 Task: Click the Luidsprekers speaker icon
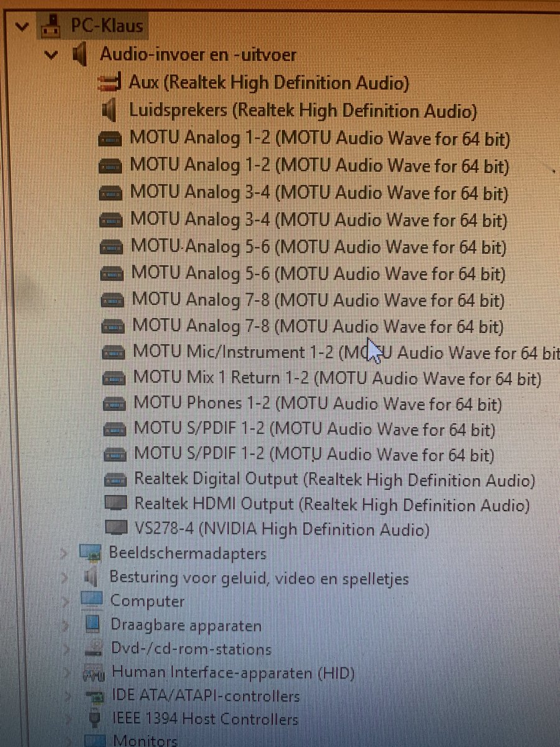coord(110,111)
